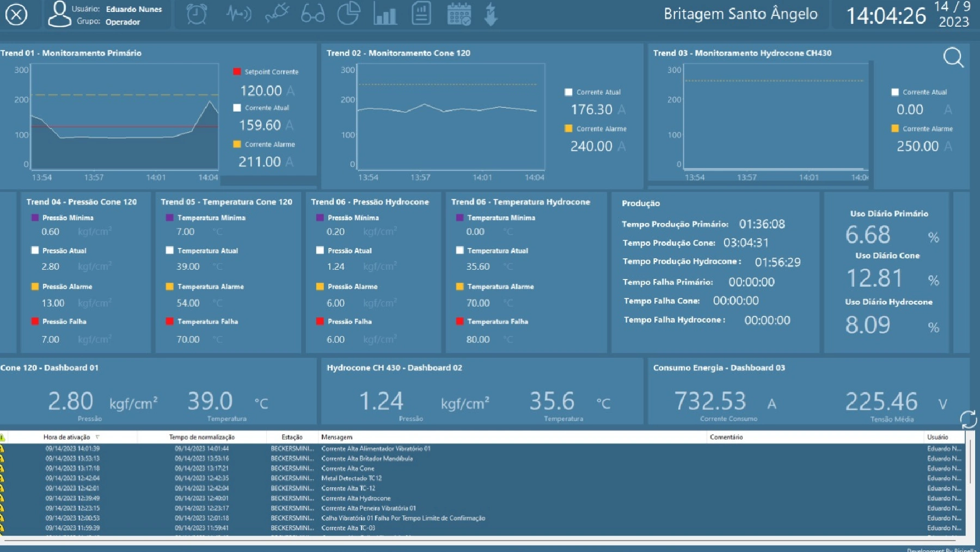Image resolution: width=980 pixels, height=552 pixels.
Task: Open the glasses viewer icon
Action: point(313,14)
